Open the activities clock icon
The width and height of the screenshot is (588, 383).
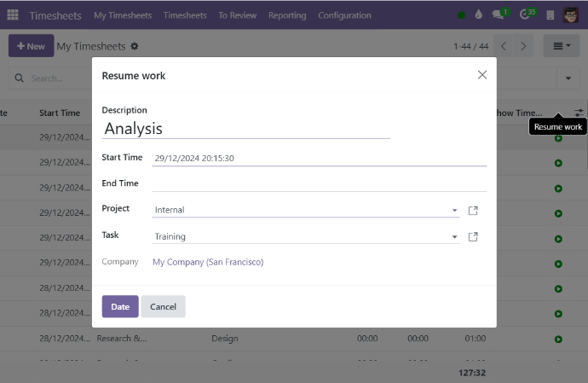524,15
